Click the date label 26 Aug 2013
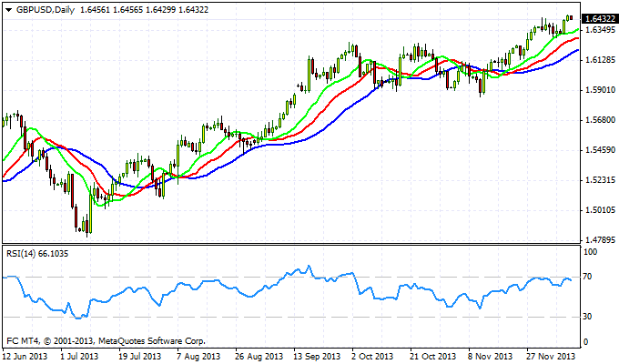619x364 pixels. point(259,356)
